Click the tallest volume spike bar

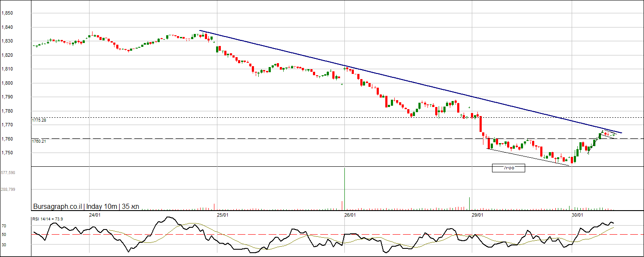(345, 189)
